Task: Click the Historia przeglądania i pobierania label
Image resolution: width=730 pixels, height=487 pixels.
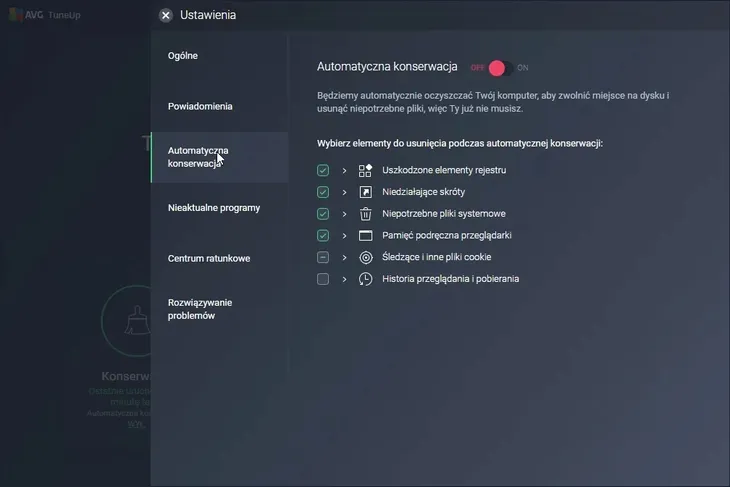Action: (451, 279)
